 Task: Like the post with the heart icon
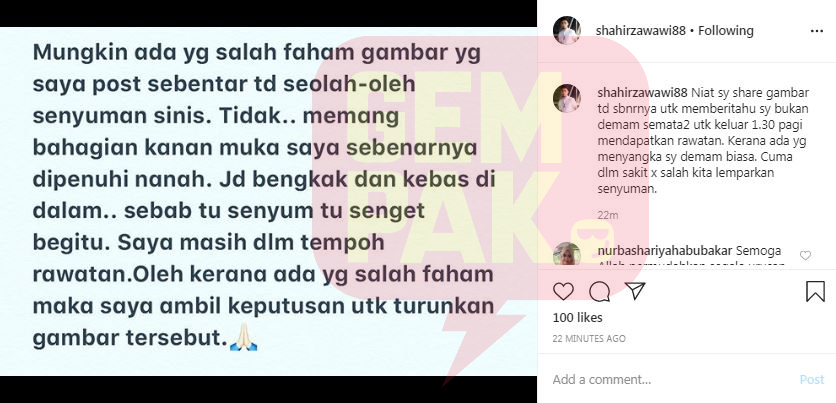tap(563, 291)
